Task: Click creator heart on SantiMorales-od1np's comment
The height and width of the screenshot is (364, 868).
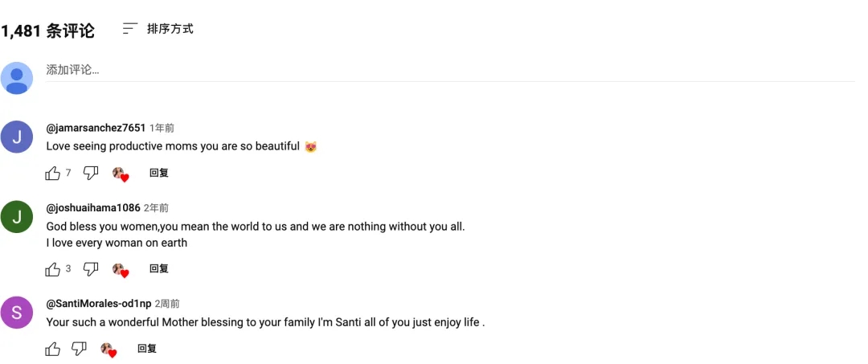Action: (x=108, y=350)
